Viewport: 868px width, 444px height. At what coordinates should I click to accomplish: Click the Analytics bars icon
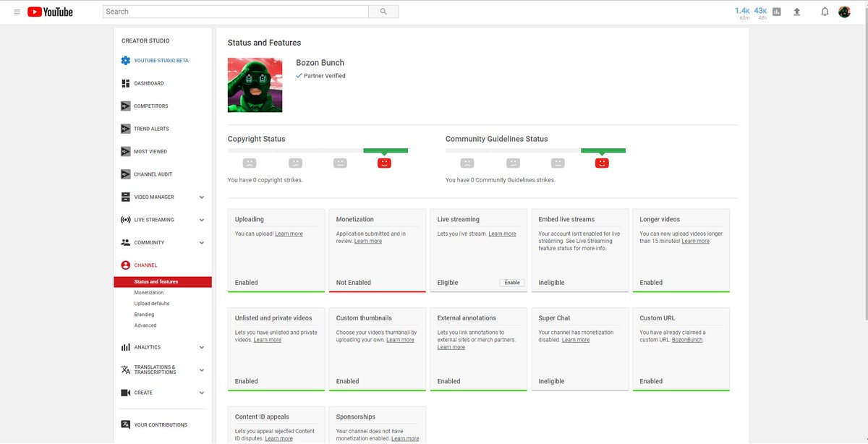click(126, 347)
